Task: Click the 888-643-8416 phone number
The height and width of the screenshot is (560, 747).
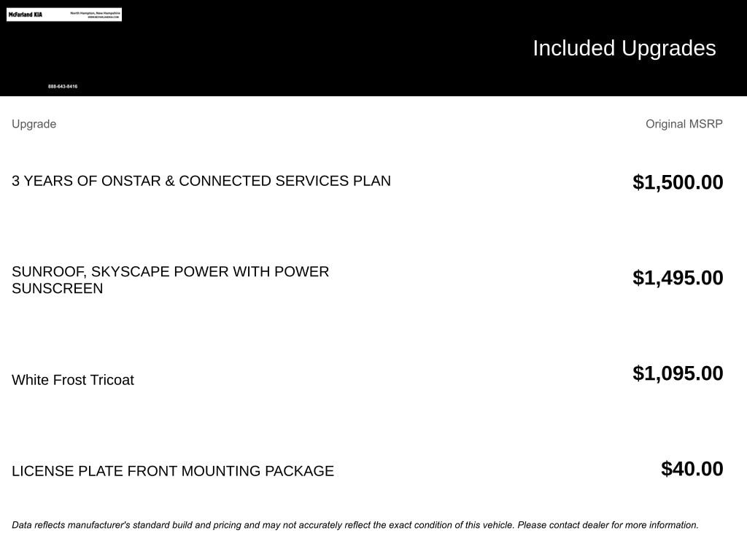Action: point(63,87)
